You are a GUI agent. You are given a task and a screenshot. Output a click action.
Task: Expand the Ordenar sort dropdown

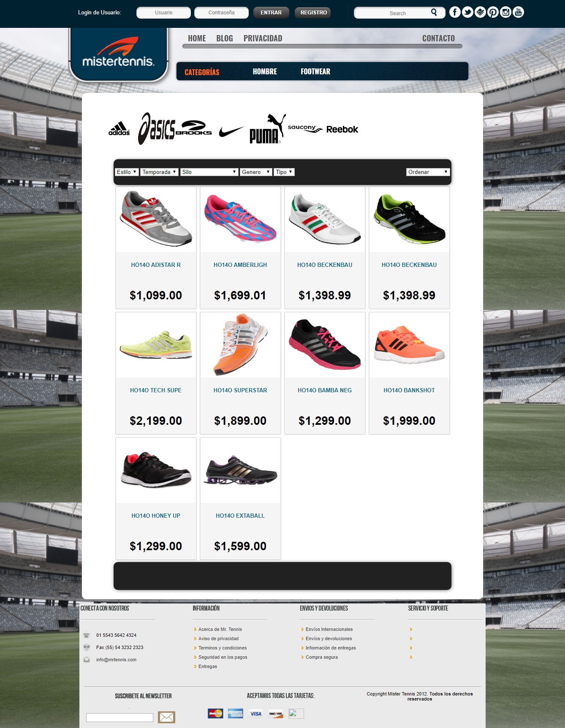click(x=428, y=172)
